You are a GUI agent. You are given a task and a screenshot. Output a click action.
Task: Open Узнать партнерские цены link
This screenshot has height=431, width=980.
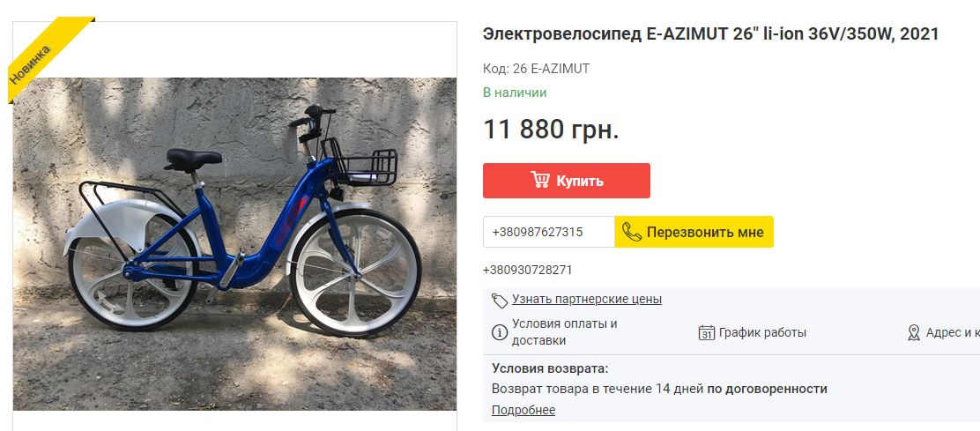(x=586, y=300)
